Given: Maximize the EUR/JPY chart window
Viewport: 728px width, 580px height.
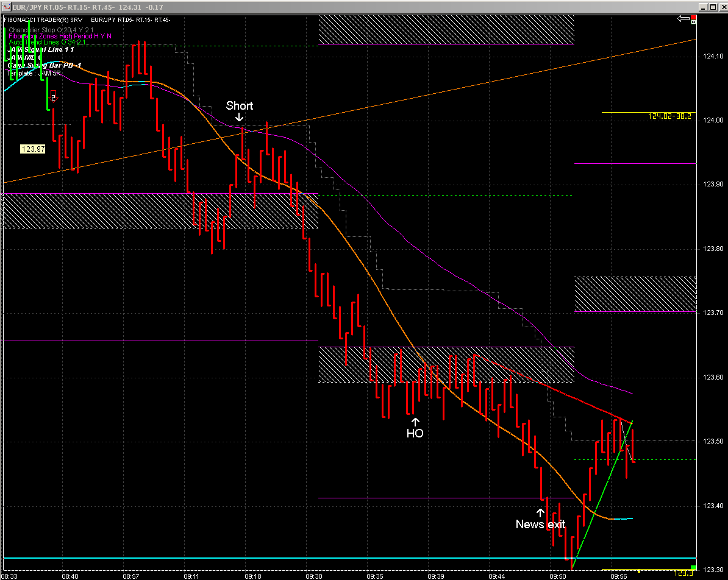Looking at the screenshot, I should [712, 7].
